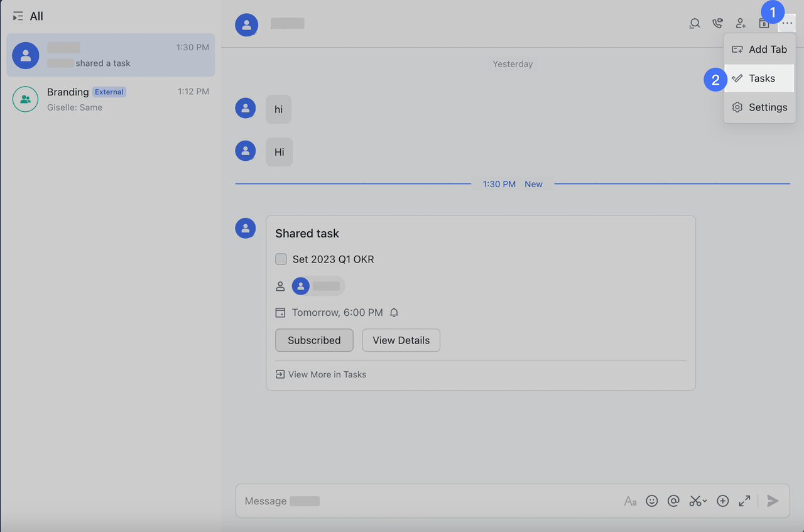Open the screenshot scissors dropdown

(x=698, y=501)
